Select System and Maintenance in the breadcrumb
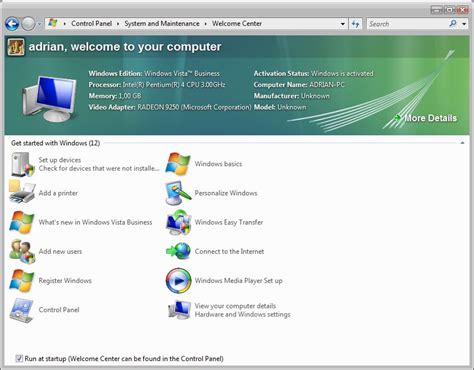 [x=162, y=24]
